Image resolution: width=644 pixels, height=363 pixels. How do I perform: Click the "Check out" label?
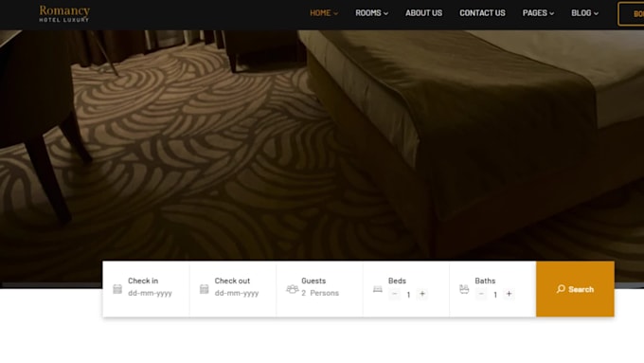[x=232, y=281]
